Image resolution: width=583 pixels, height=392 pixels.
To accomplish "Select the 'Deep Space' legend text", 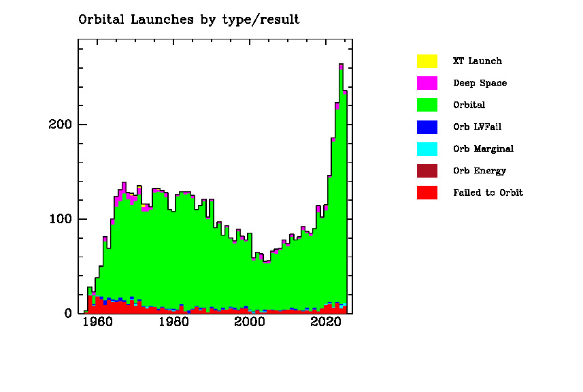I will (480, 83).
